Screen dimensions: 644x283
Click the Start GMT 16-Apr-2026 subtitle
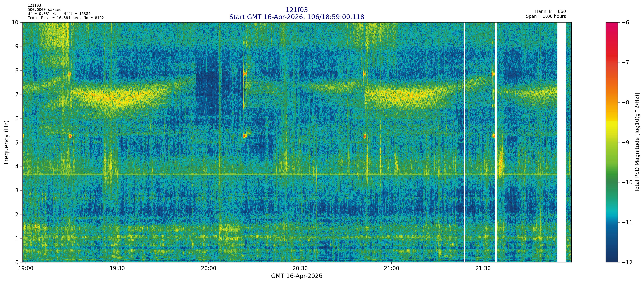[297, 17]
